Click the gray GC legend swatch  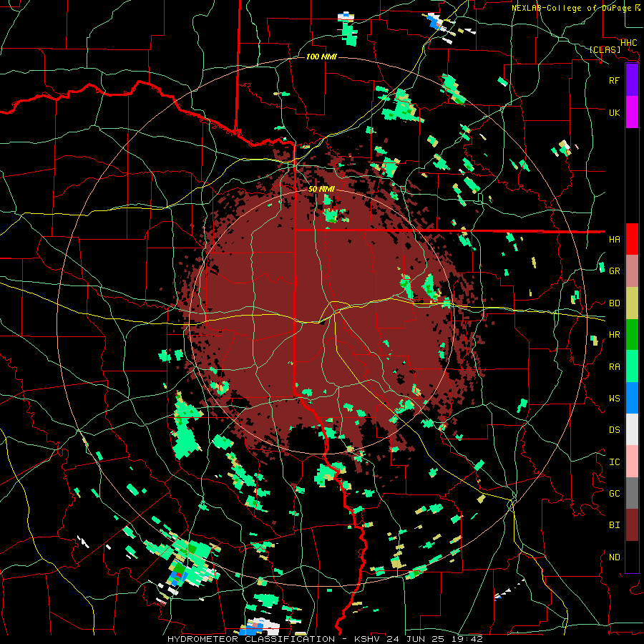pyautogui.click(x=632, y=493)
